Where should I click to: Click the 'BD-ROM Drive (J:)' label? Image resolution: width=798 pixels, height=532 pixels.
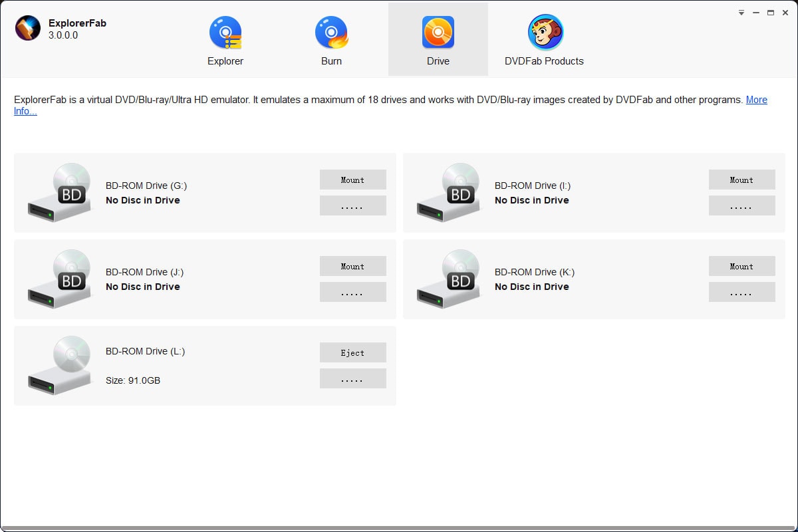(145, 272)
